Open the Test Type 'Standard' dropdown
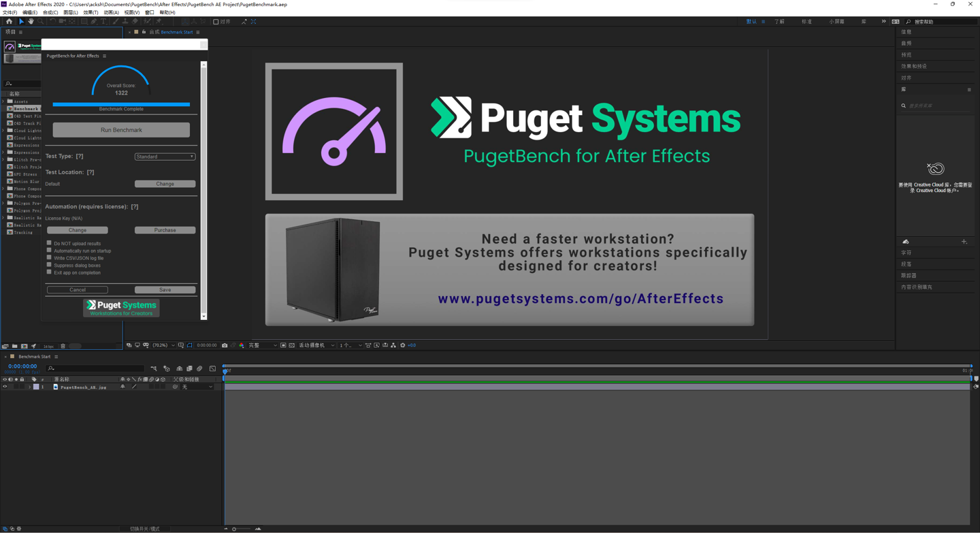Screen dimensions: 980x533 tap(165, 157)
